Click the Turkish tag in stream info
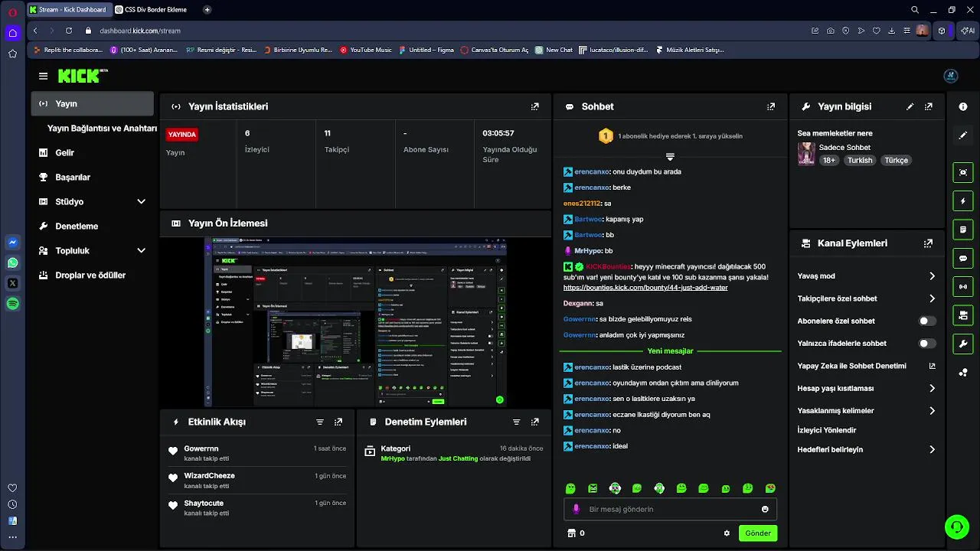The width and height of the screenshot is (980, 551). pos(860,161)
